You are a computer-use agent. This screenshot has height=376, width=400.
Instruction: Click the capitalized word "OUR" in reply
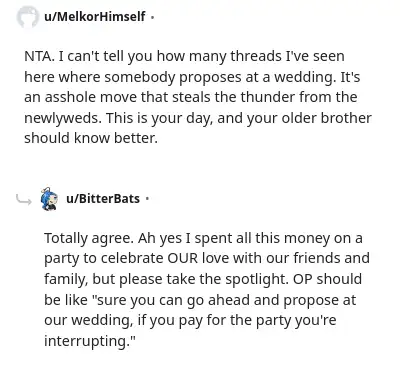click(183, 258)
